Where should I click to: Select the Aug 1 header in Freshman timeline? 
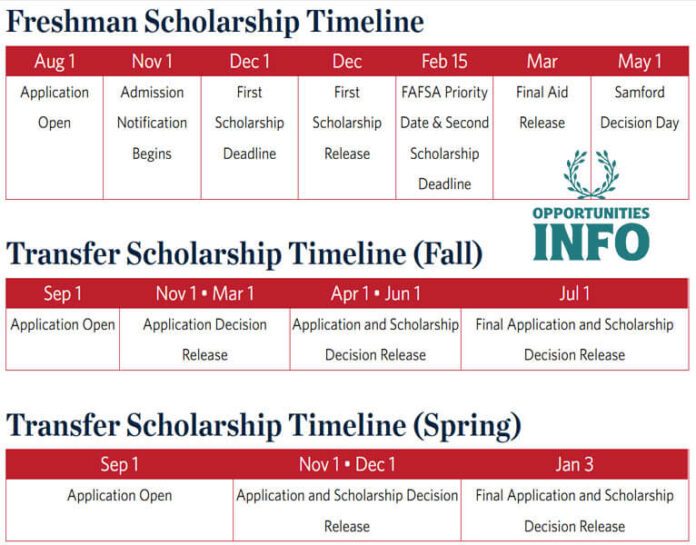54,62
